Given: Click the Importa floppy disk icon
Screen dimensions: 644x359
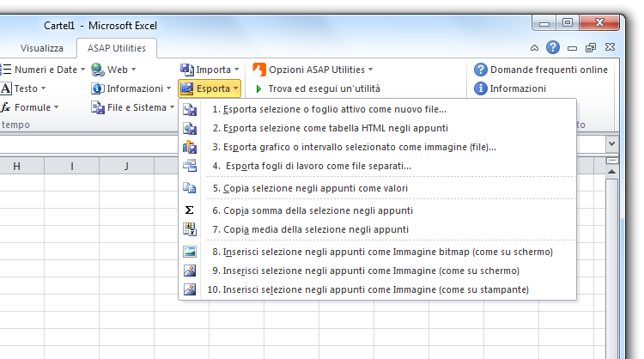Looking at the screenshot, I should [187, 70].
